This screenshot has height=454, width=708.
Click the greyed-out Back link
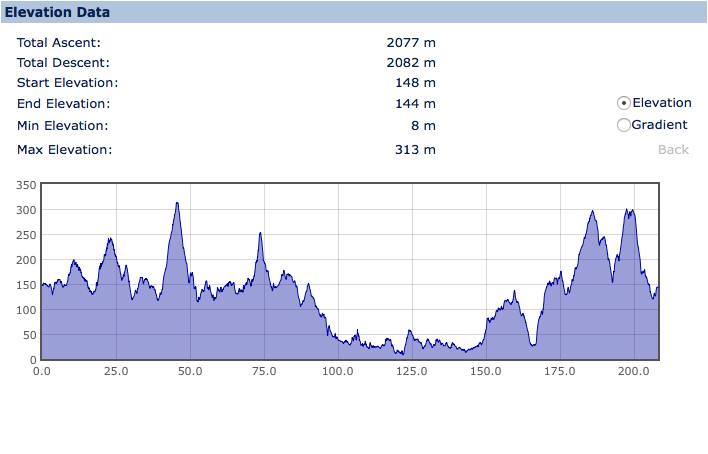(673, 150)
